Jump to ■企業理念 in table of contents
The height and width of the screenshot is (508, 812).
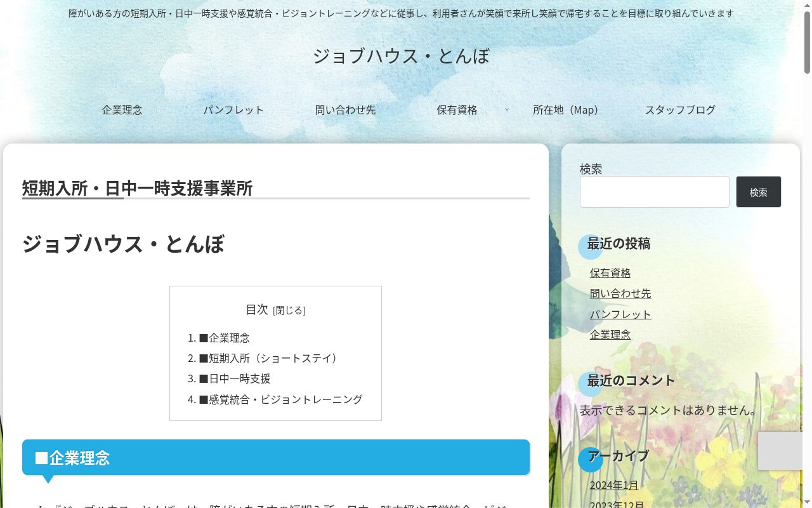[225, 338]
